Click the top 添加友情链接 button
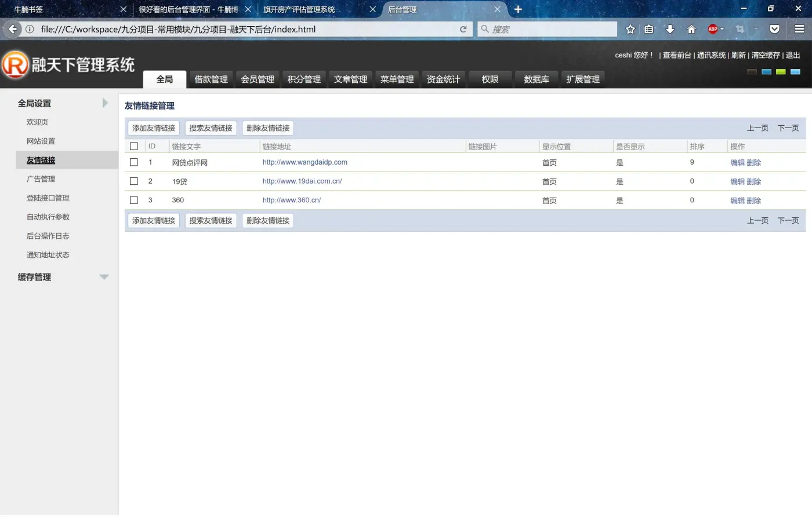Screen dimensions: 812x517 (x=154, y=128)
